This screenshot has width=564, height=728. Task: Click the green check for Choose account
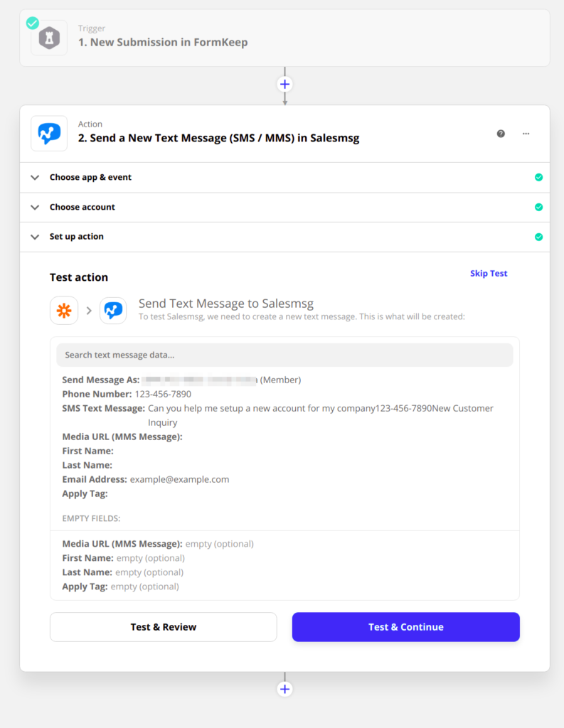point(538,208)
